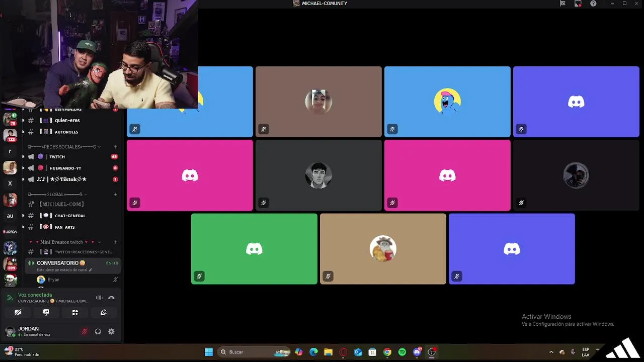Image resolution: width=644 pixels, height=362 pixels.
Task: Expand arrow beside HUEVEANDO-YT channel
Action: coord(23,168)
